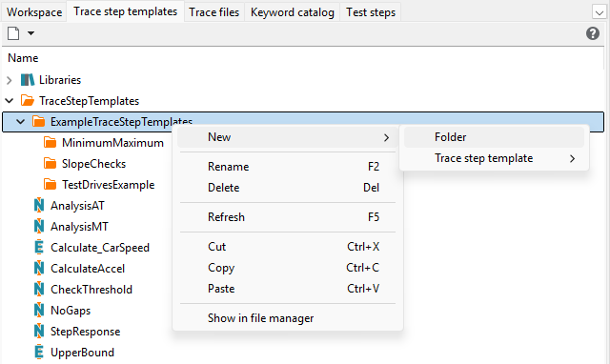Click the SlopeChecks folder icon
This screenshot has width=610, height=364.
(x=50, y=164)
